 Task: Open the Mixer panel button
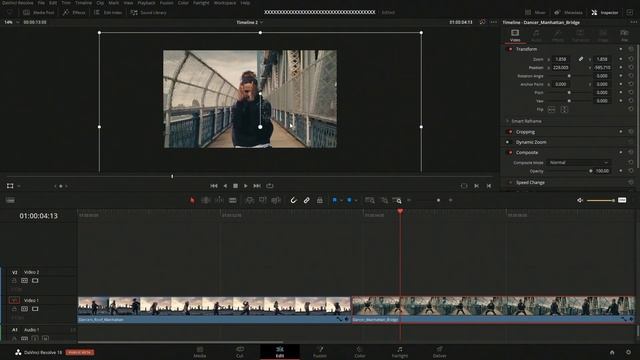pyautogui.click(x=536, y=13)
